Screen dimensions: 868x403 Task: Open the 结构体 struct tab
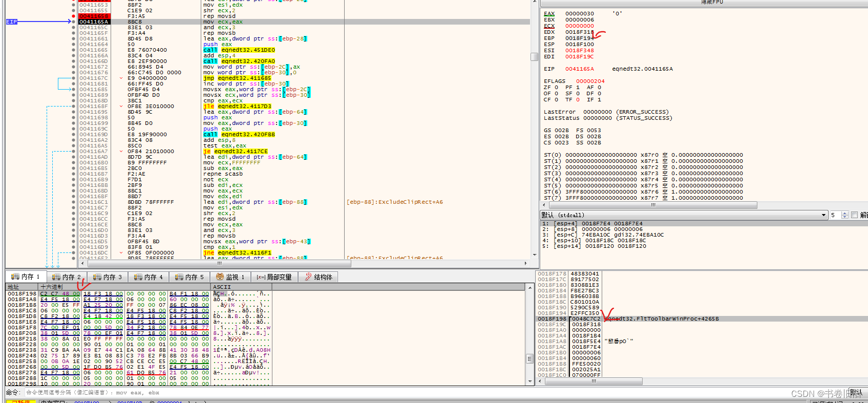tap(319, 277)
